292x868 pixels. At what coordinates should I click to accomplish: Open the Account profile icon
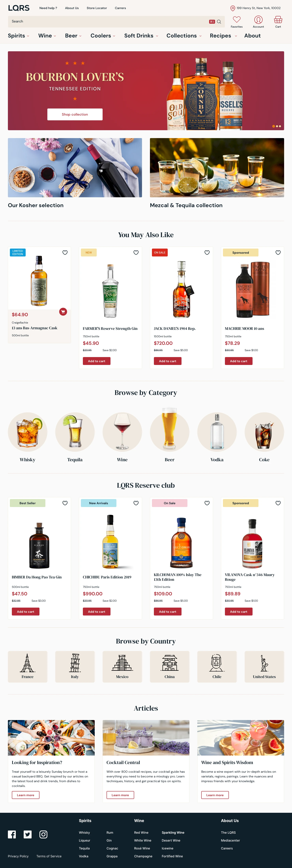258,20
